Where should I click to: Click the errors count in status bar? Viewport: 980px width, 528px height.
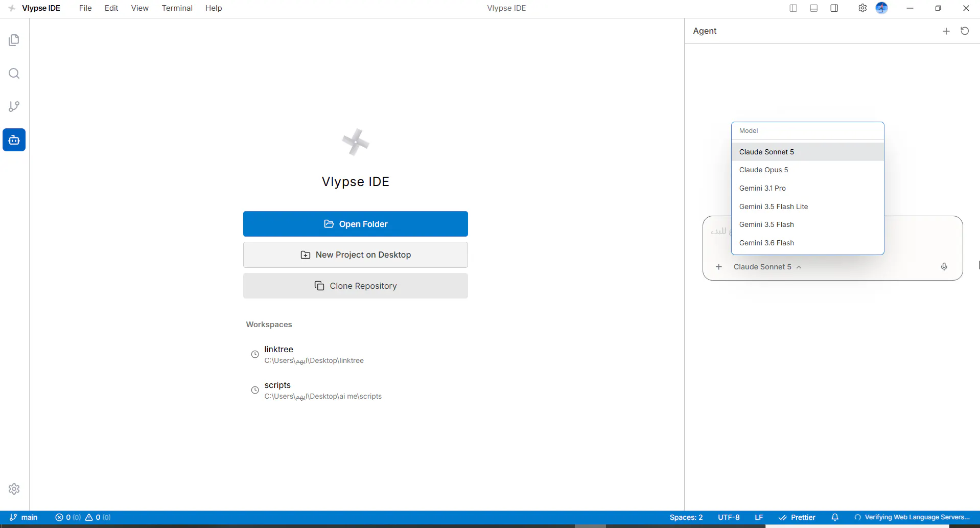(68, 517)
